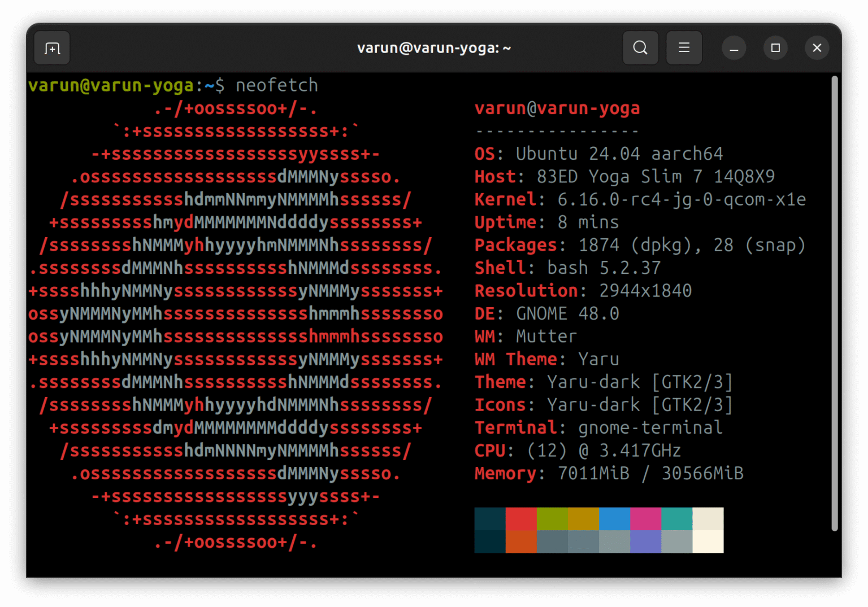Select the green color block
The image size is (868, 607).
pyautogui.click(x=552, y=519)
